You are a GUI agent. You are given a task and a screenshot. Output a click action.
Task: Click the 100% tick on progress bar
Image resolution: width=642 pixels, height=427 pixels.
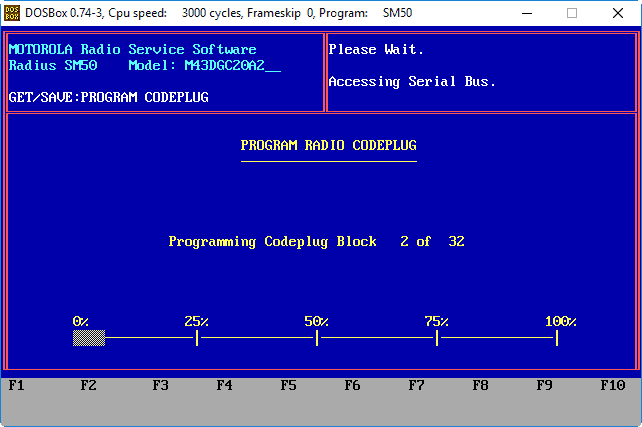pos(557,338)
